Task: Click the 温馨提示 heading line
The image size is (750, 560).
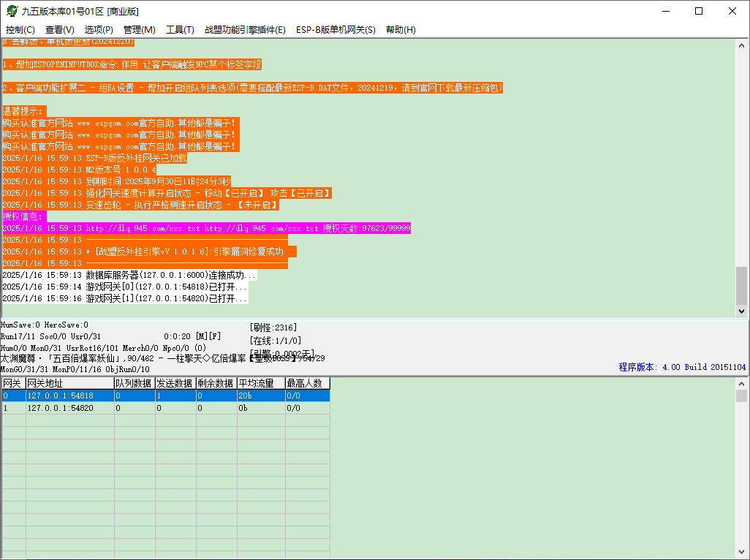Action: pyautogui.click(x=24, y=111)
